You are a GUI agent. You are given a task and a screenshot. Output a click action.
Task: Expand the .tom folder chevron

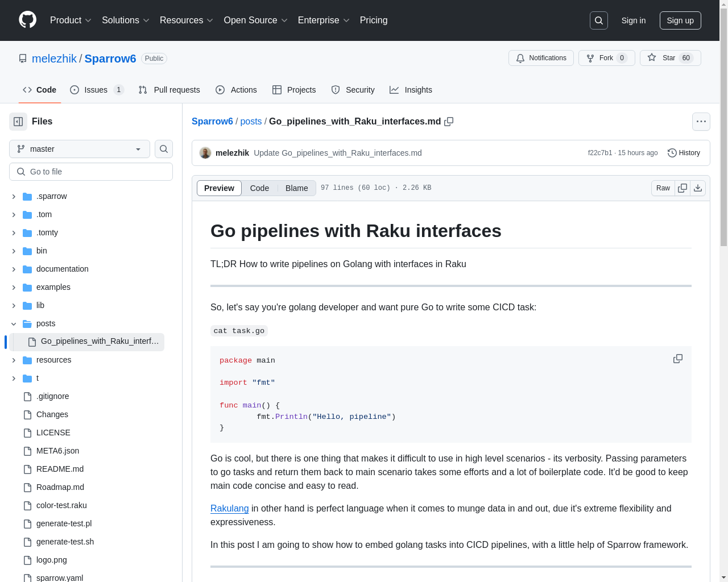point(14,215)
